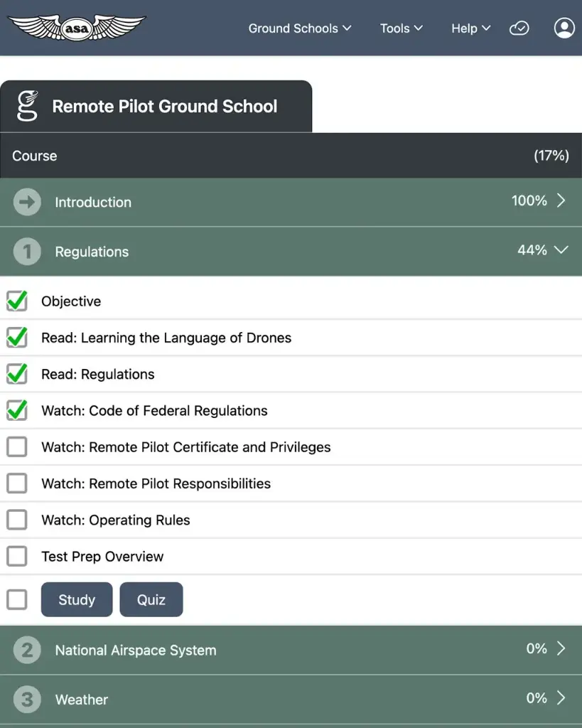Open the user account profile icon

point(564,28)
